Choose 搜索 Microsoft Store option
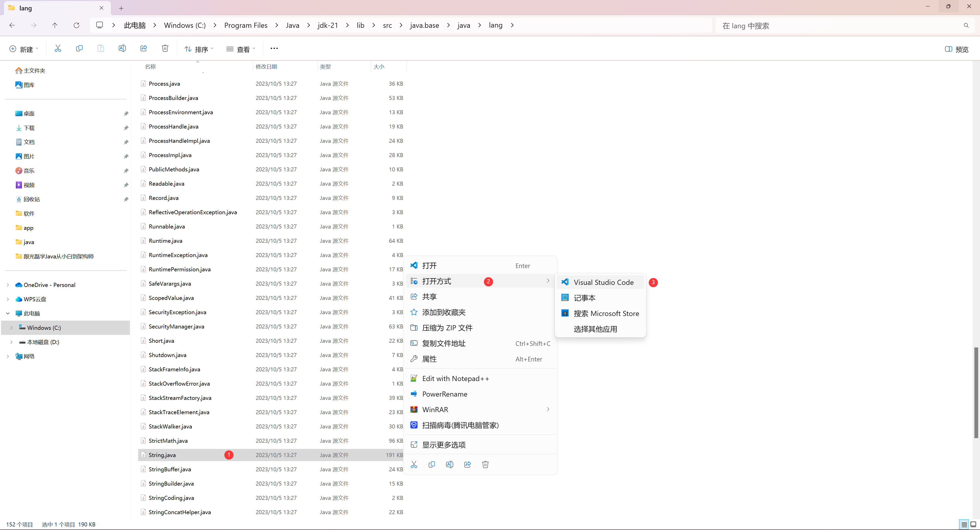 [601, 314]
